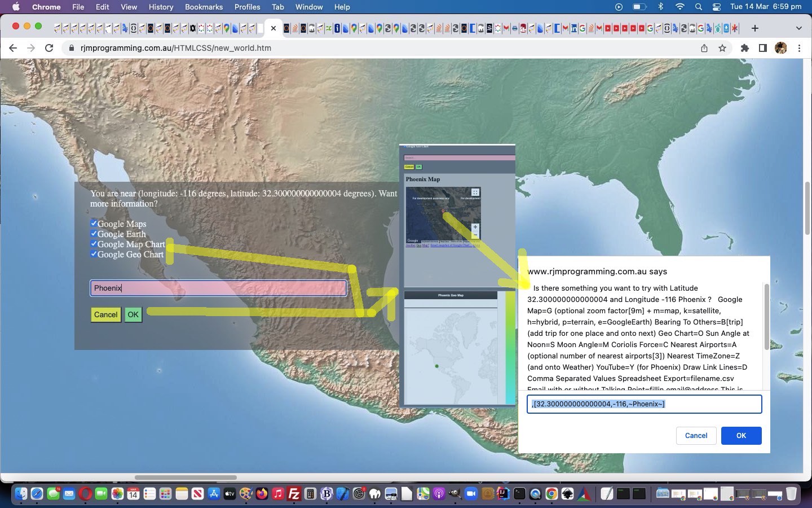
Task: Uncheck the Google Map Chart checkbox
Action: coord(94,243)
